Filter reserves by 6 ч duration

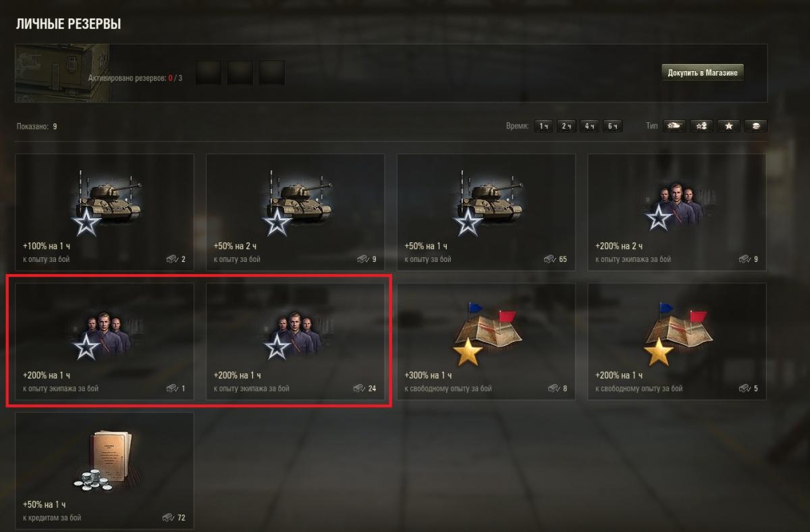tap(612, 126)
